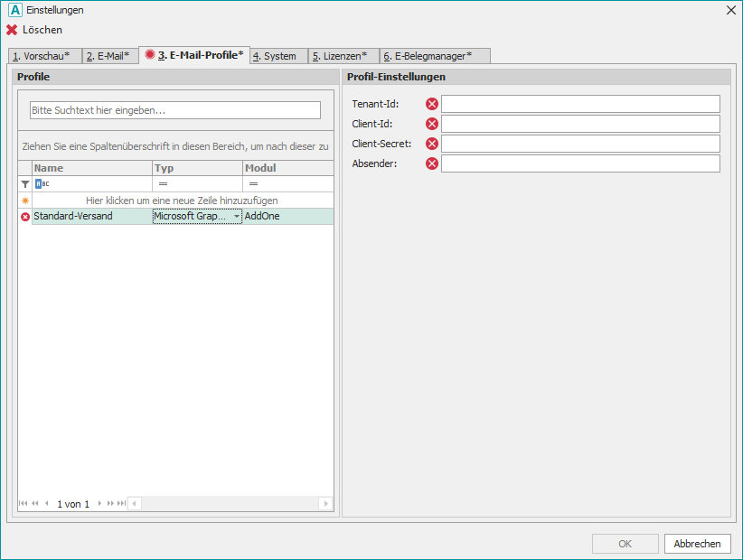Open the E-Belegmanager tab

[x=435, y=56]
